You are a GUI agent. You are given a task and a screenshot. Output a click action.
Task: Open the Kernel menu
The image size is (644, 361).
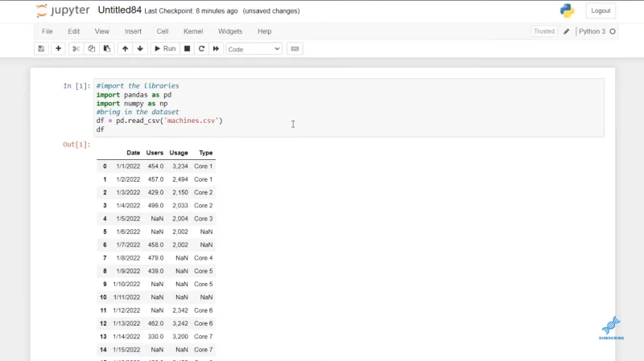[193, 31]
